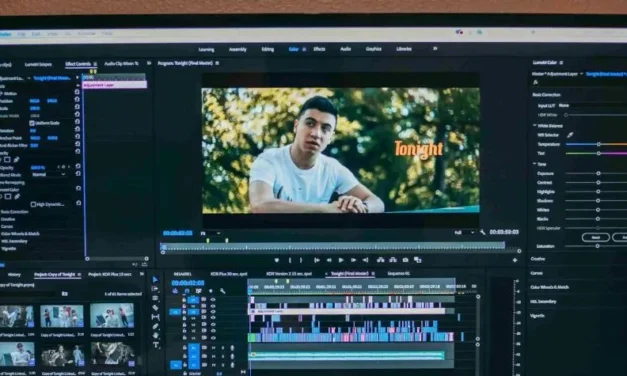This screenshot has height=376, width=627.
Task: Open playback resolution Full dropdown
Action: point(464,232)
